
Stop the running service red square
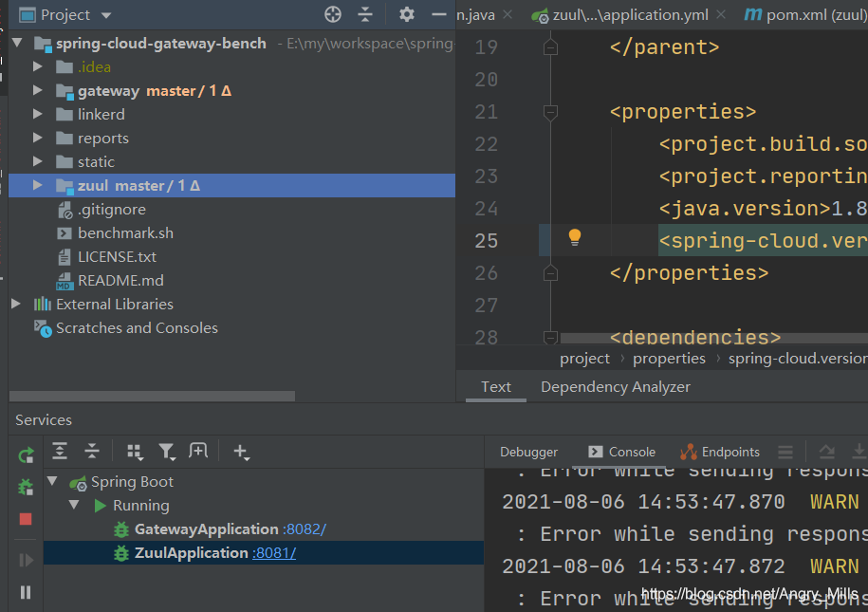(26, 519)
